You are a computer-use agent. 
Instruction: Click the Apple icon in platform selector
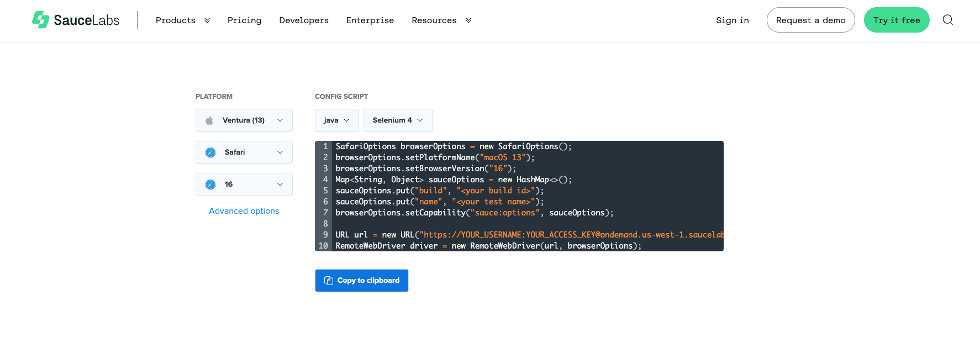point(209,120)
